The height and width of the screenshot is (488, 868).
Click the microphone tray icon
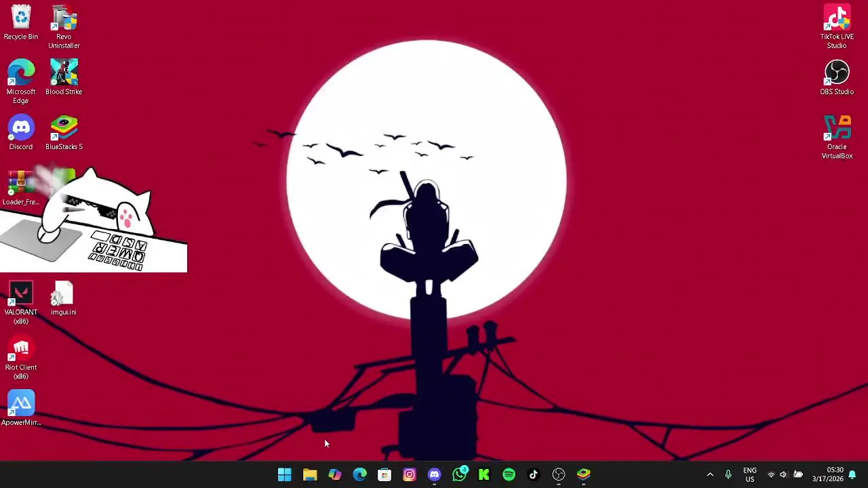click(x=728, y=475)
